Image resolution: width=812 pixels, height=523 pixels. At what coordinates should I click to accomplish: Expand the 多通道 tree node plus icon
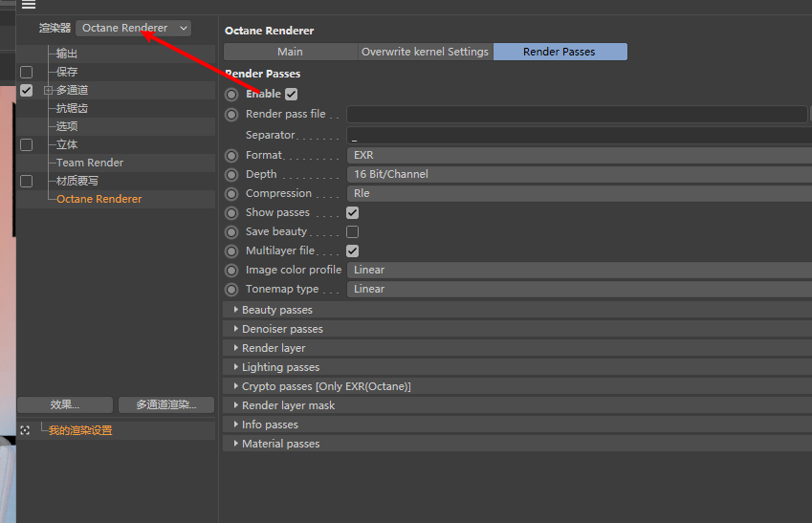point(48,91)
